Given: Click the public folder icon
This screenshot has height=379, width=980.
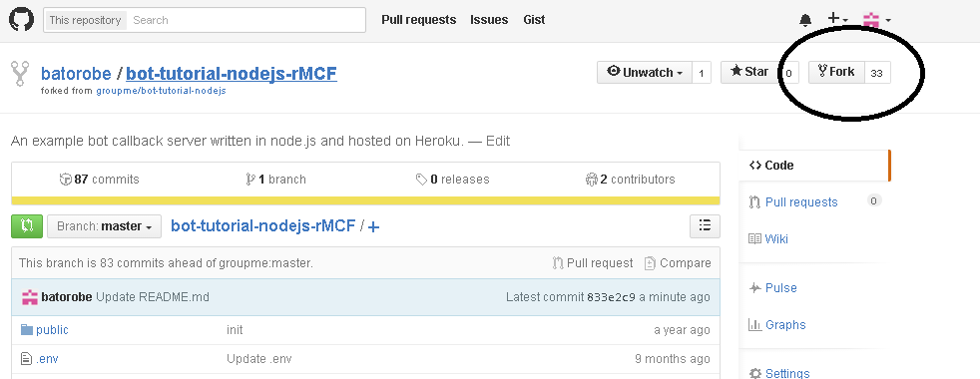Looking at the screenshot, I should [x=26, y=330].
